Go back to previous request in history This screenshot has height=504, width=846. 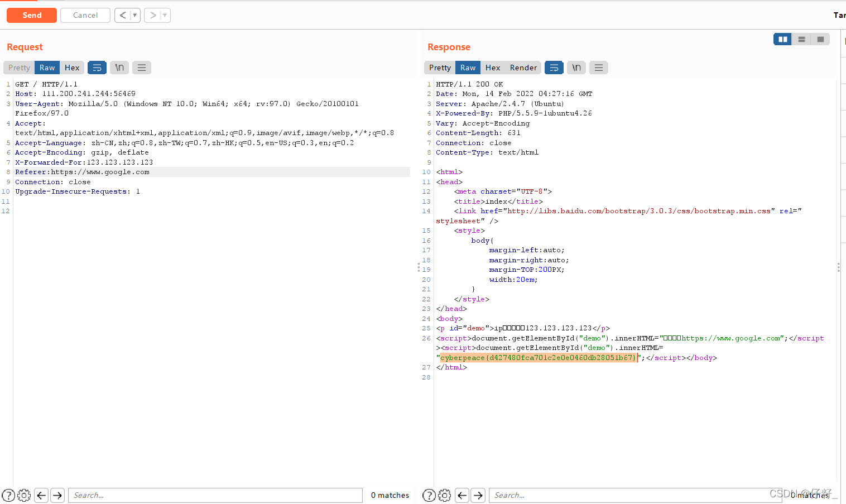(123, 15)
